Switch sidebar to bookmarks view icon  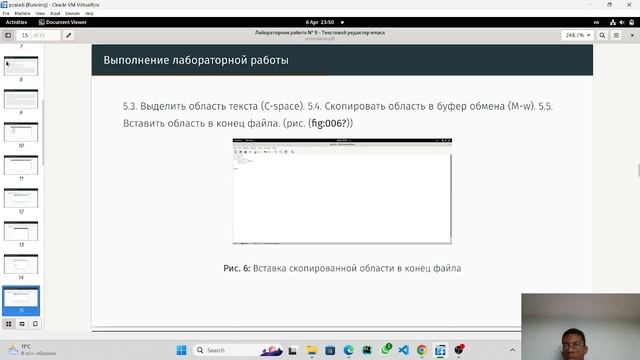tap(36, 324)
